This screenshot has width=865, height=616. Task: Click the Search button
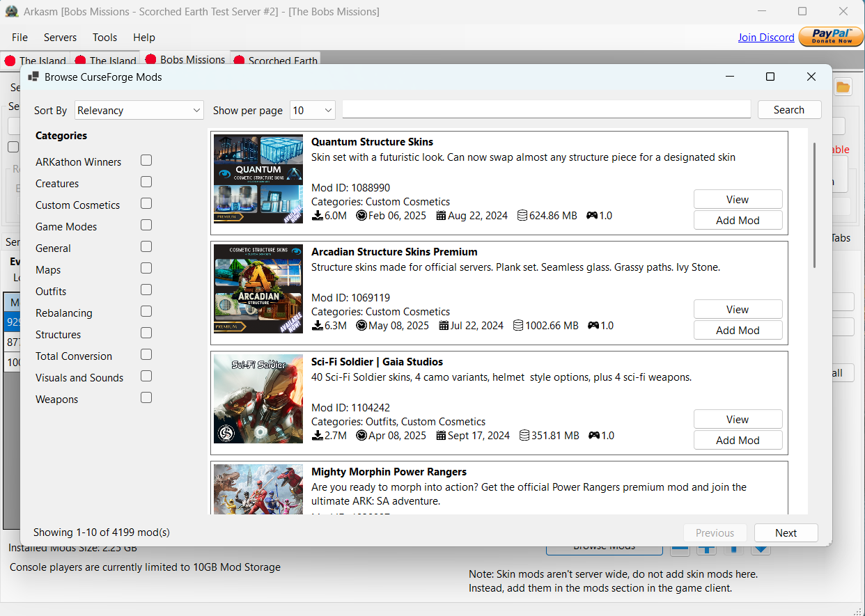788,110
